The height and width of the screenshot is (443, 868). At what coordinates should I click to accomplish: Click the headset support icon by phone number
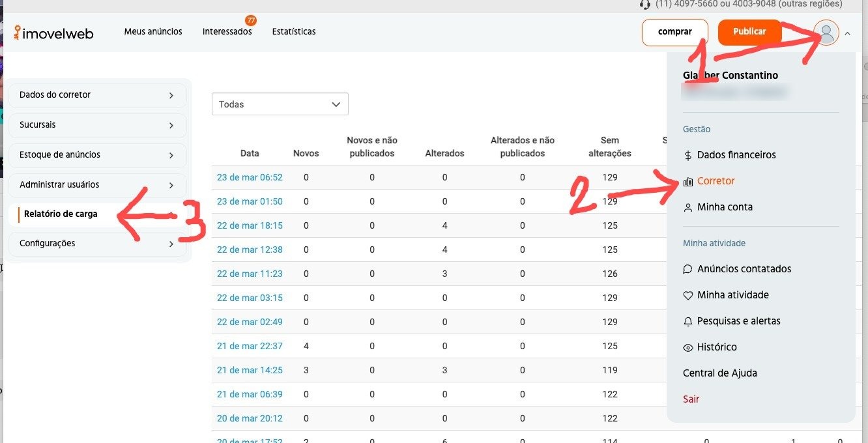click(645, 4)
